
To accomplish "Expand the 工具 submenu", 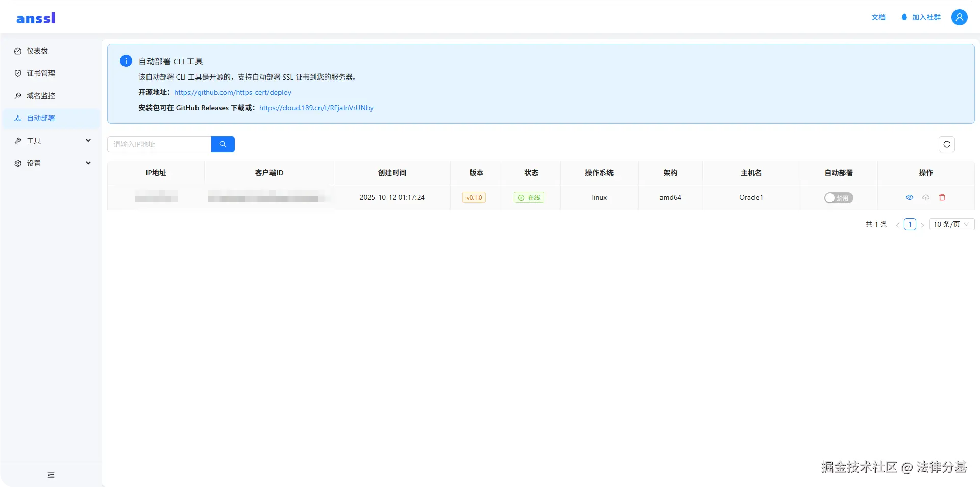I will pos(51,141).
